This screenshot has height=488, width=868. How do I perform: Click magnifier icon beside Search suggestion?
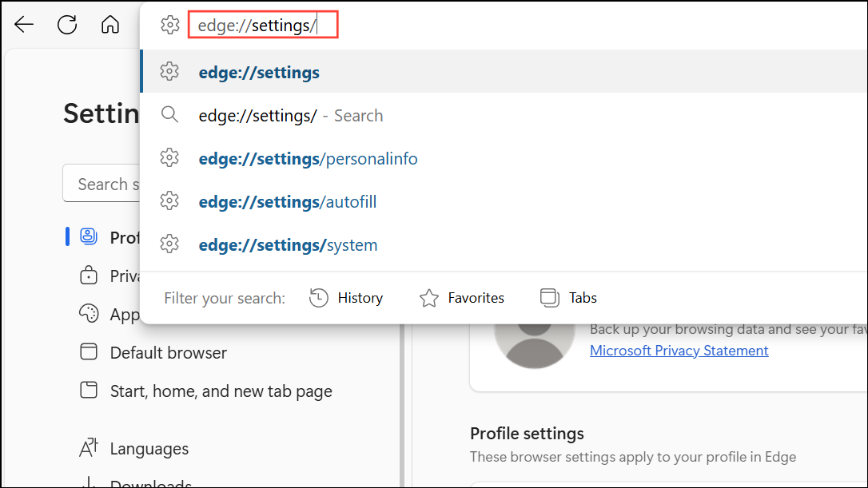(169, 114)
